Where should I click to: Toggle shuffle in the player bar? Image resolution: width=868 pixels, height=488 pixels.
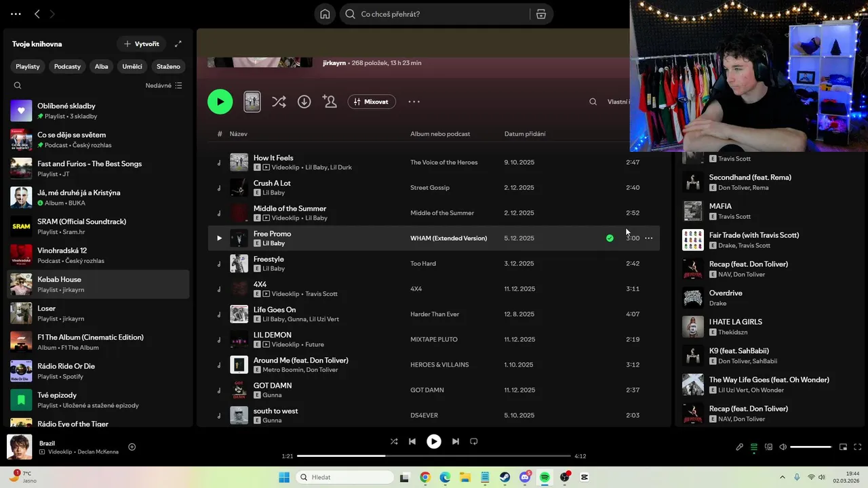394,441
